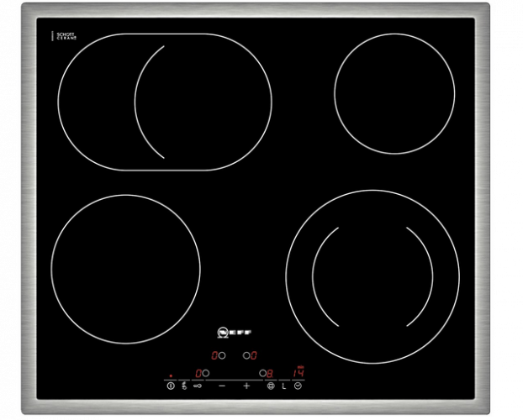This screenshot has height=420, width=523.
Task: Click the timer display showing 14
Action: click(x=298, y=372)
